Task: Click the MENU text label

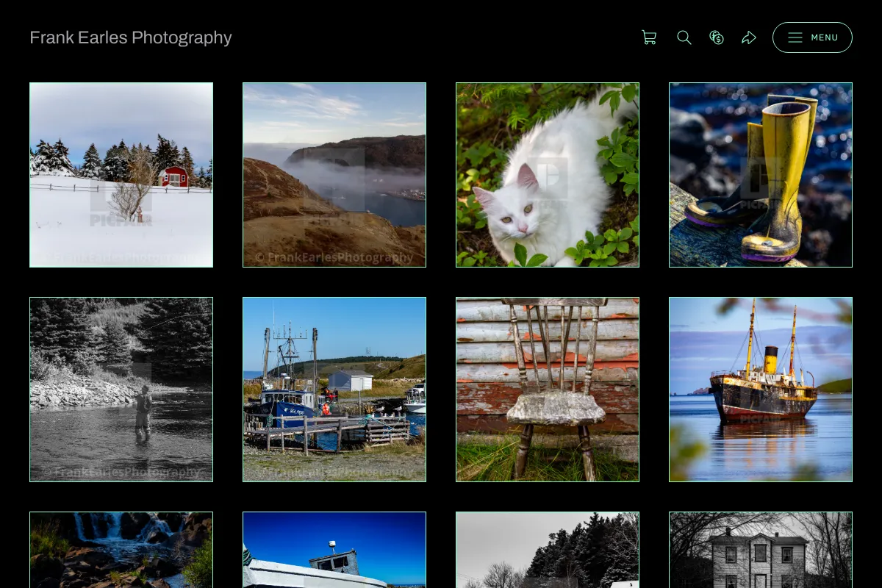Action: click(825, 37)
